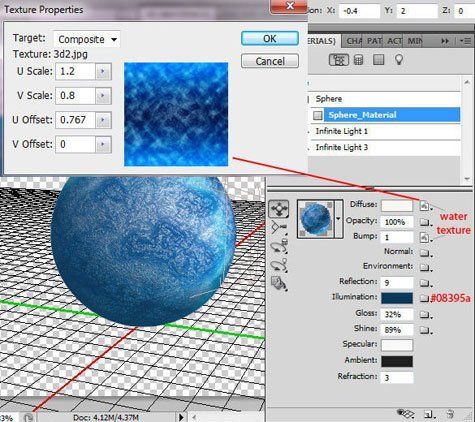Select the Infinite Light 3 row
Viewport: 475px width, 422px height.
(x=384, y=147)
